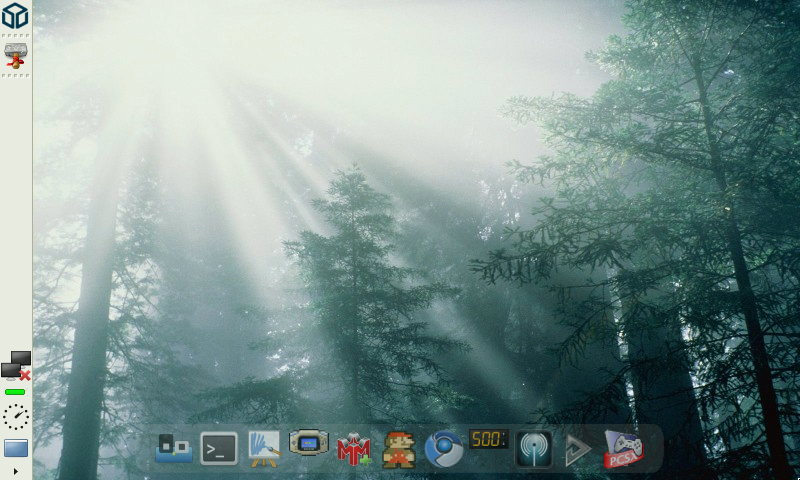Open the Mario pixel-art emulator icon
Viewport: 800px width, 480px height.
pyautogui.click(x=399, y=449)
